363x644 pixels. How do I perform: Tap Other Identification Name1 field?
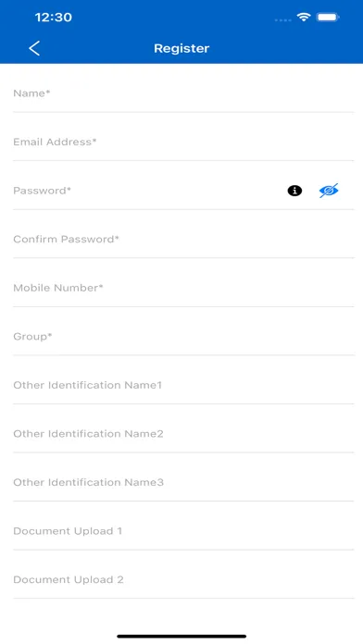tap(183, 385)
